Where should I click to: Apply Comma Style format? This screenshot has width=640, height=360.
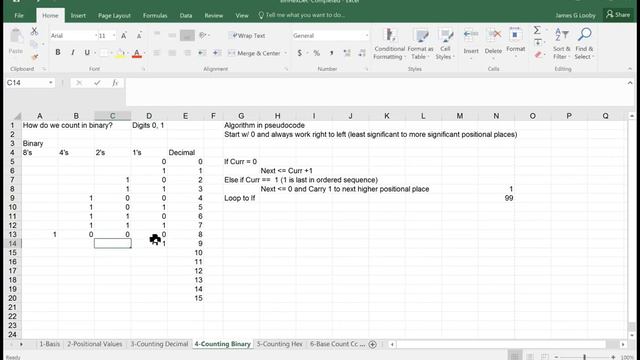click(331, 53)
